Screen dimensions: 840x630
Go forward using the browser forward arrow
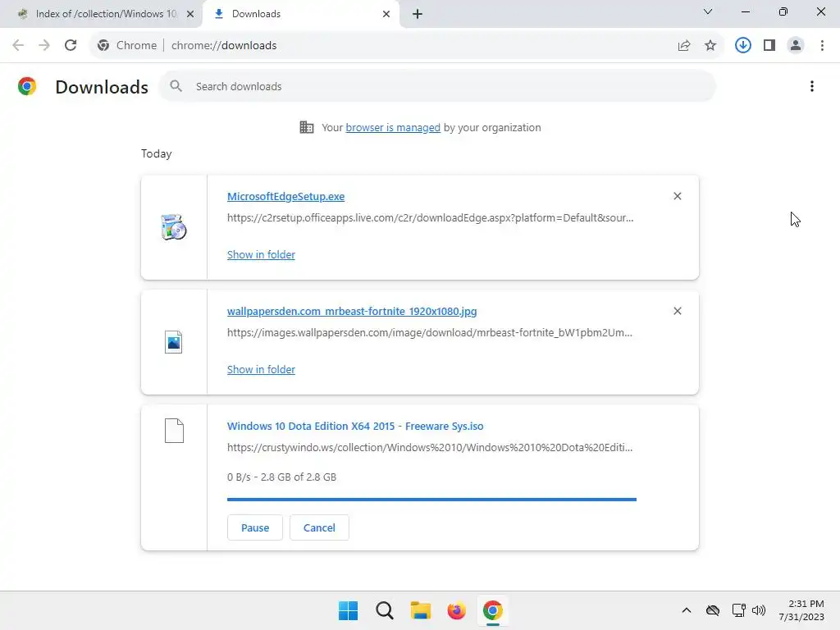tap(44, 45)
